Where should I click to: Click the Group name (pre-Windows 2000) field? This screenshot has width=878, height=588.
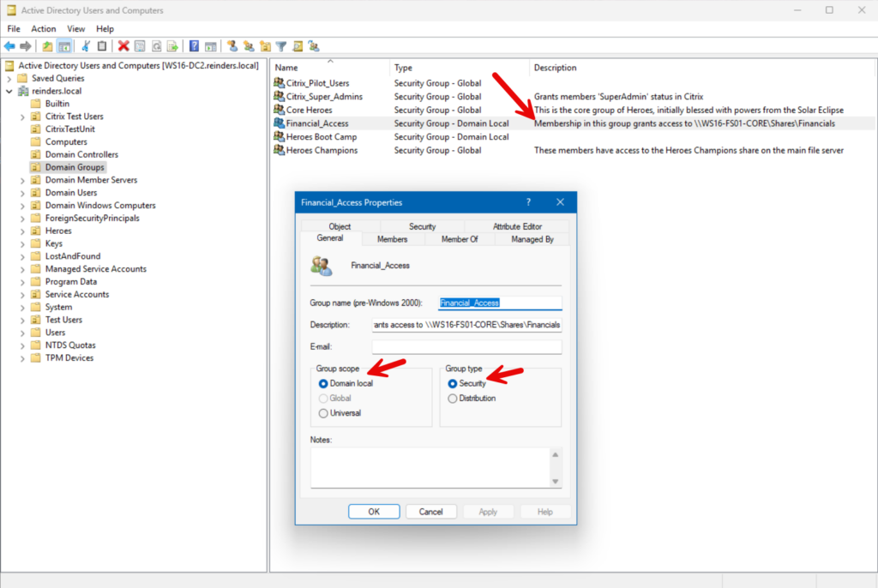(500, 303)
